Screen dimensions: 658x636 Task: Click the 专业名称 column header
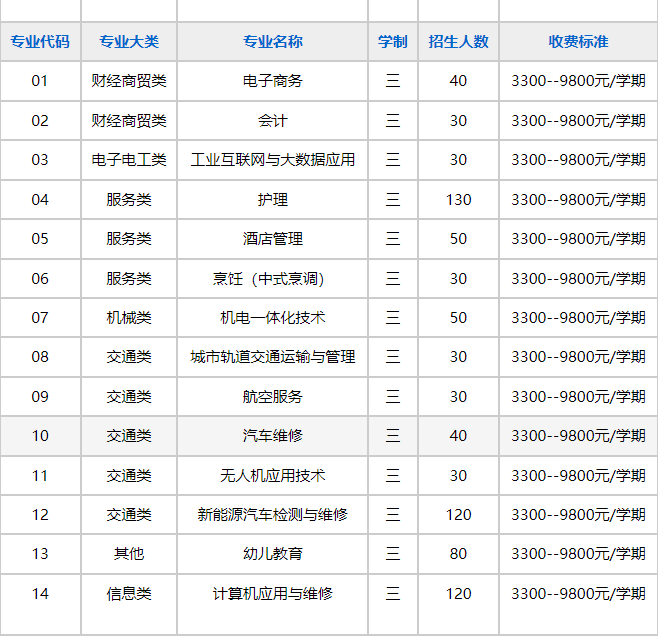[272, 42]
